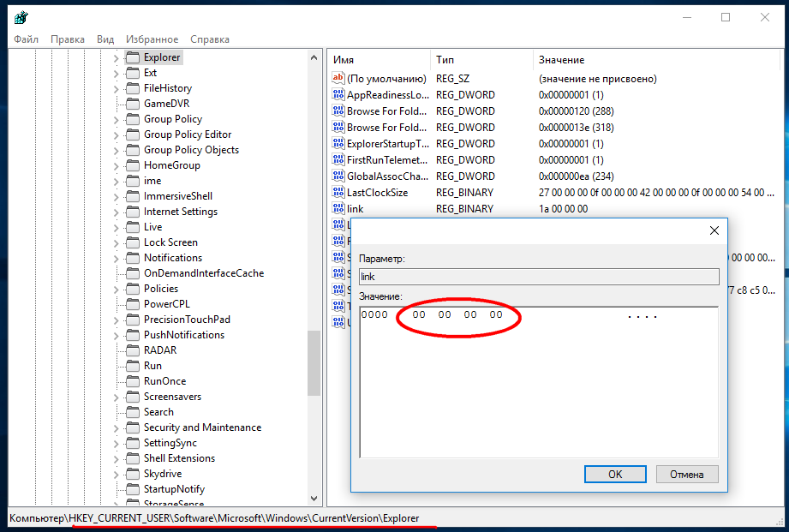Click the DWORD icon of ExplorerStartupT...
The width and height of the screenshot is (789, 532).
[338, 143]
